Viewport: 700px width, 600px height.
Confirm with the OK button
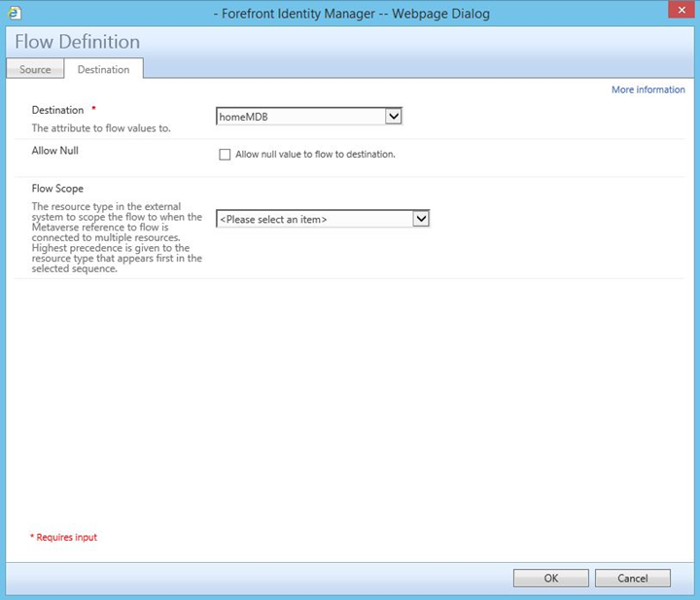(551, 579)
